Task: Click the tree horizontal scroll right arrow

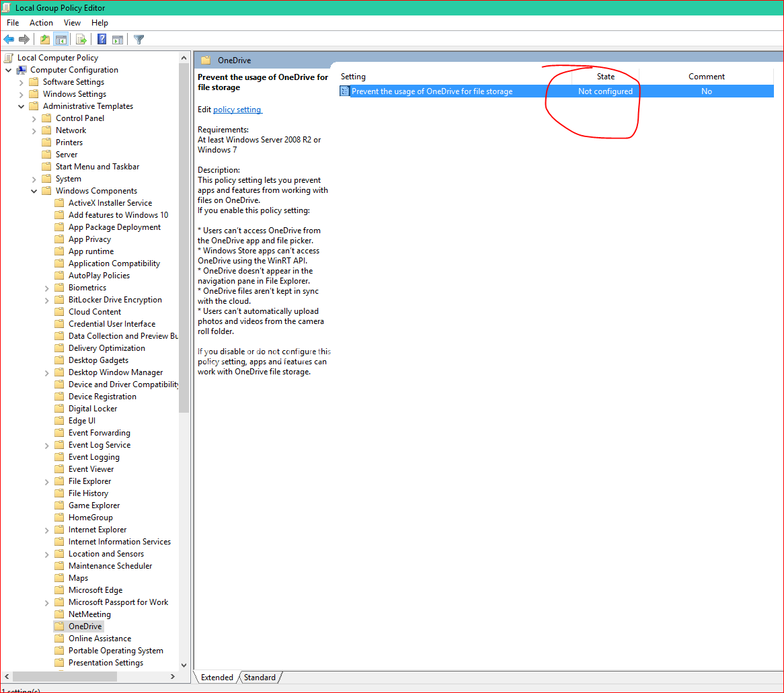Action: (x=173, y=676)
